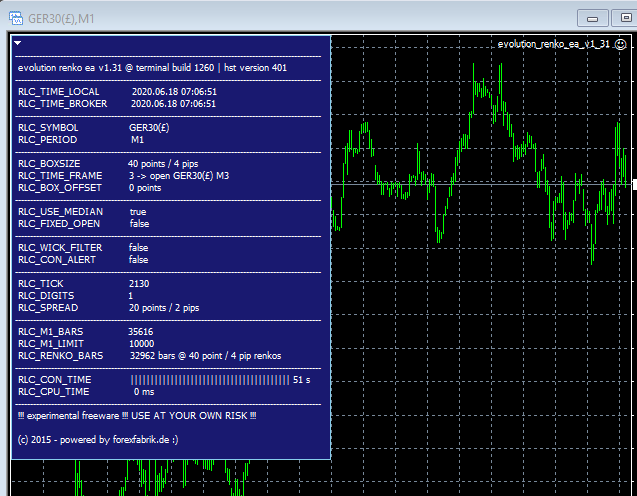Click the horizontal price line at the chart's right edge
The height and width of the screenshot is (496, 637).
483,184
